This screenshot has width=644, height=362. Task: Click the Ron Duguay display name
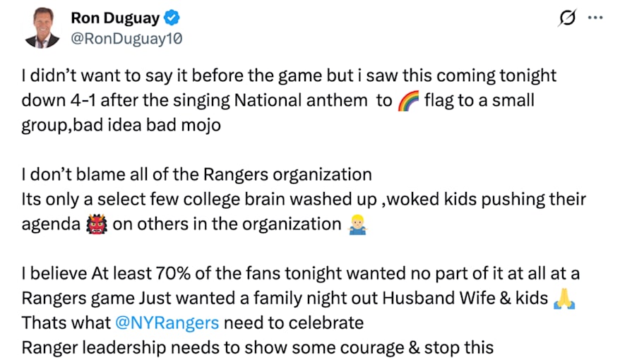(x=115, y=18)
